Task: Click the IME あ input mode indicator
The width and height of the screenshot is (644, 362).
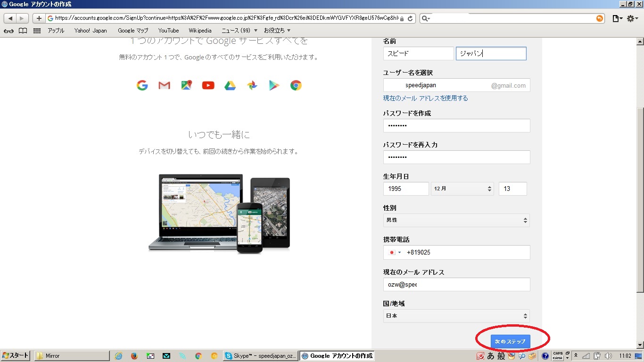Action: [491, 356]
